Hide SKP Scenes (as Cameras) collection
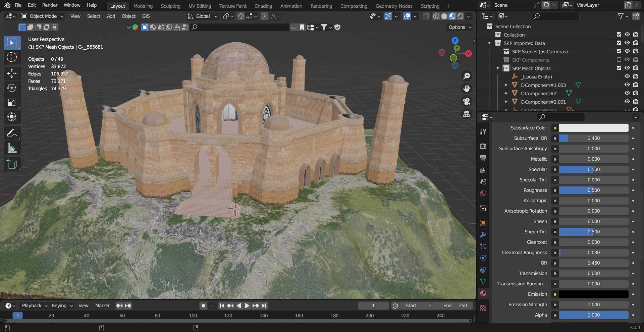Image resolution: width=644 pixels, height=332 pixels. (627, 51)
